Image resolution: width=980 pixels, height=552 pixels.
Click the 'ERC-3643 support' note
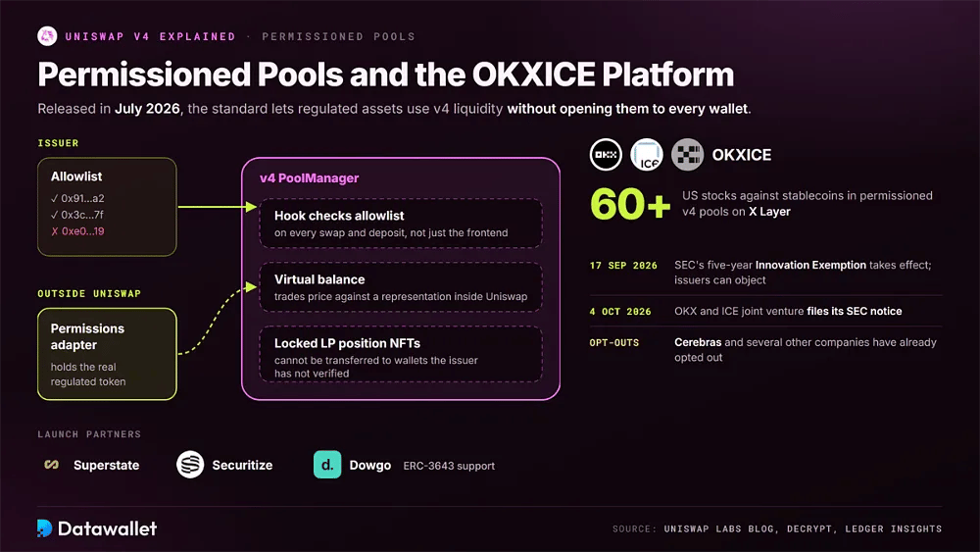point(449,466)
